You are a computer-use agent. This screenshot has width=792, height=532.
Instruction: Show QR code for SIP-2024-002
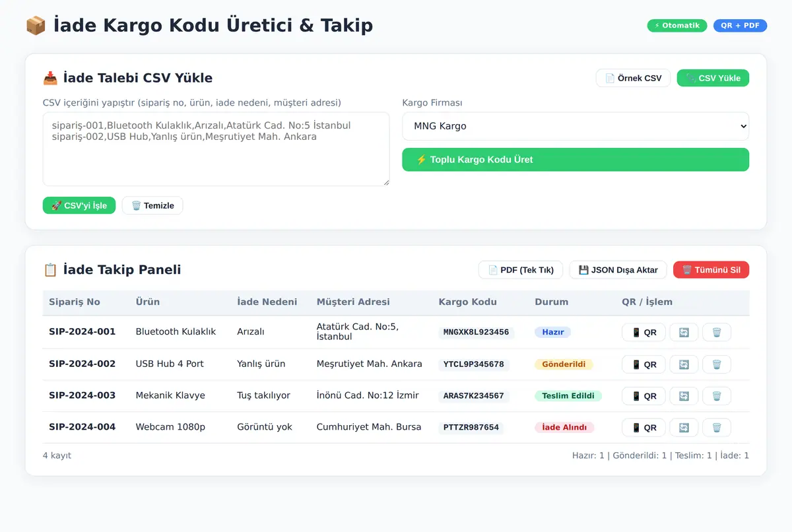click(x=643, y=364)
